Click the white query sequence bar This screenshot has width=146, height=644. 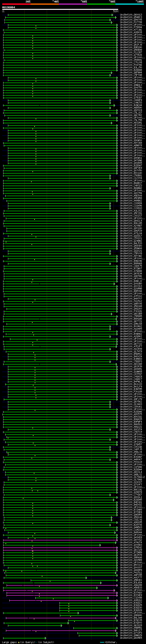coord(60,9)
